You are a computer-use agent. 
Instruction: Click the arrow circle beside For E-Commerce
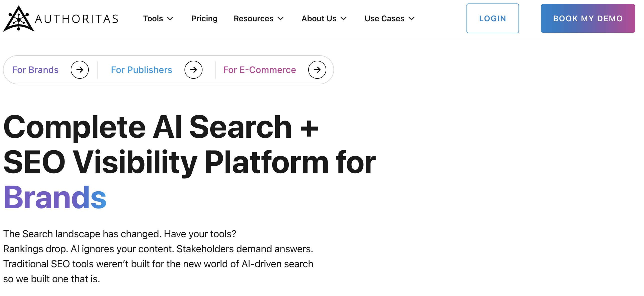tap(317, 70)
